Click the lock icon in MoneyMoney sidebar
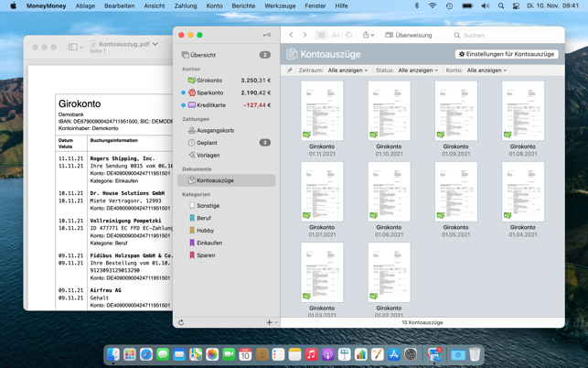588x368 pixels. [x=267, y=35]
